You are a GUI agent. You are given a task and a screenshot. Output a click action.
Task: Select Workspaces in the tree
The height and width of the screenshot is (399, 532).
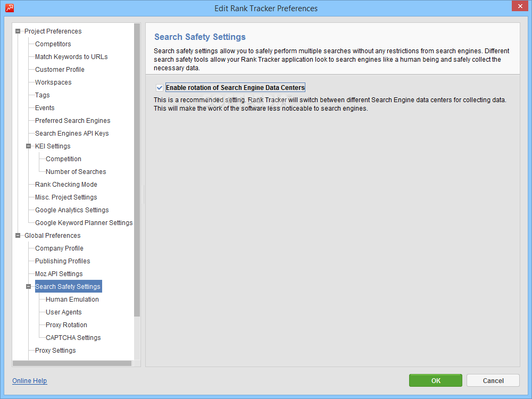click(x=53, y=82)
